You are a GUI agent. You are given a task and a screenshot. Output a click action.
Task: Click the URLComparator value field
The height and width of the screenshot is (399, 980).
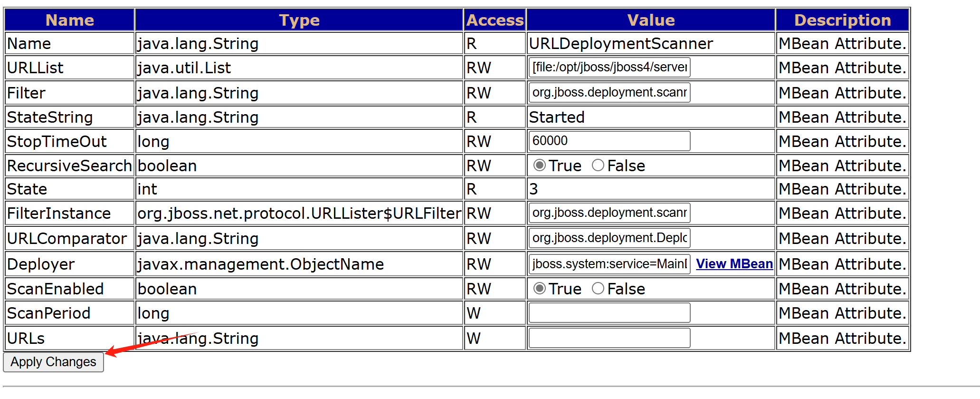609,238
